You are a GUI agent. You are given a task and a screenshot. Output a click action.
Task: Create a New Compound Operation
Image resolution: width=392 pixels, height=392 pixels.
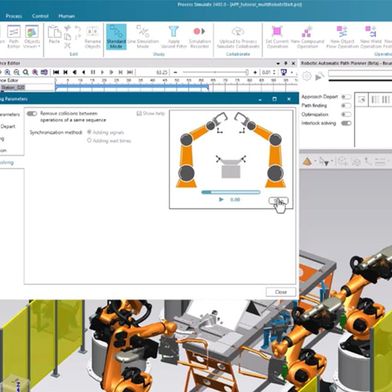point(307,37)
